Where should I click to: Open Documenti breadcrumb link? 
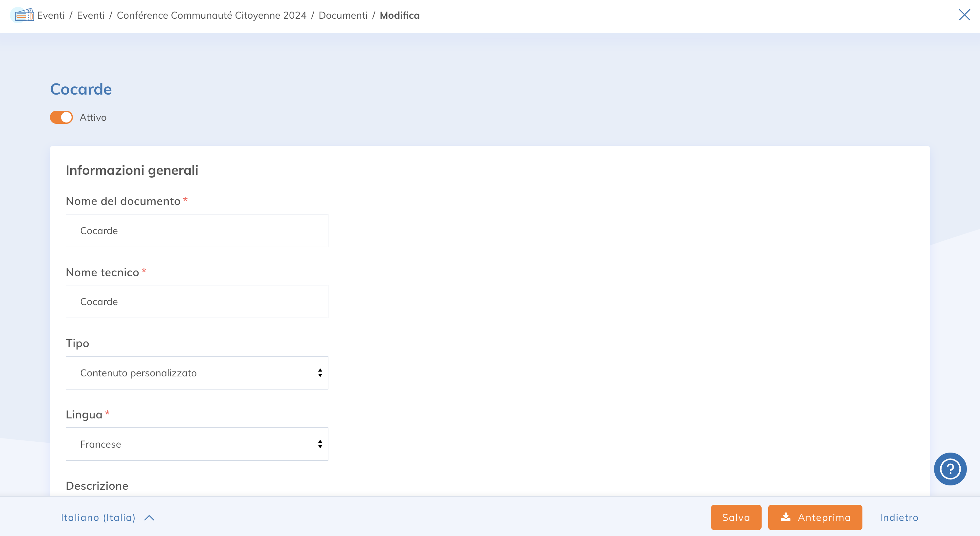(343, 15)
